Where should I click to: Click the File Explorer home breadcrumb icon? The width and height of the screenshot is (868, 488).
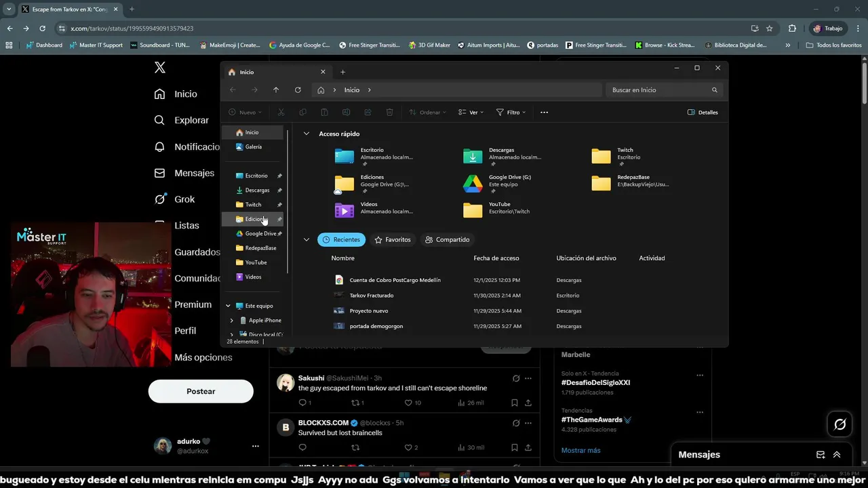(x=321, y=90)
